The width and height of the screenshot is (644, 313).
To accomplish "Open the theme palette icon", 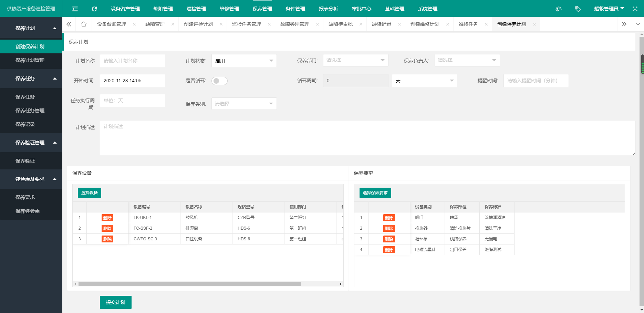I will coord(559,9).
